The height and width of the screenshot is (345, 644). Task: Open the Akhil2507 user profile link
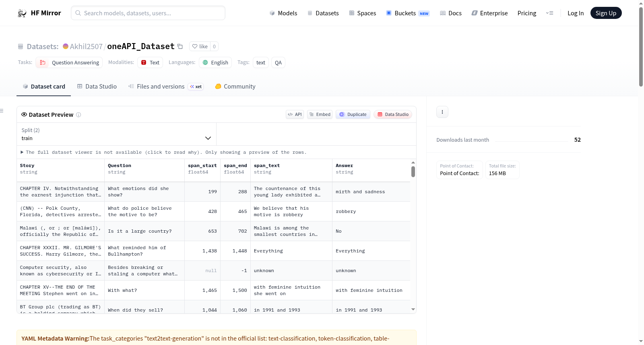click(x=86, y=47)
